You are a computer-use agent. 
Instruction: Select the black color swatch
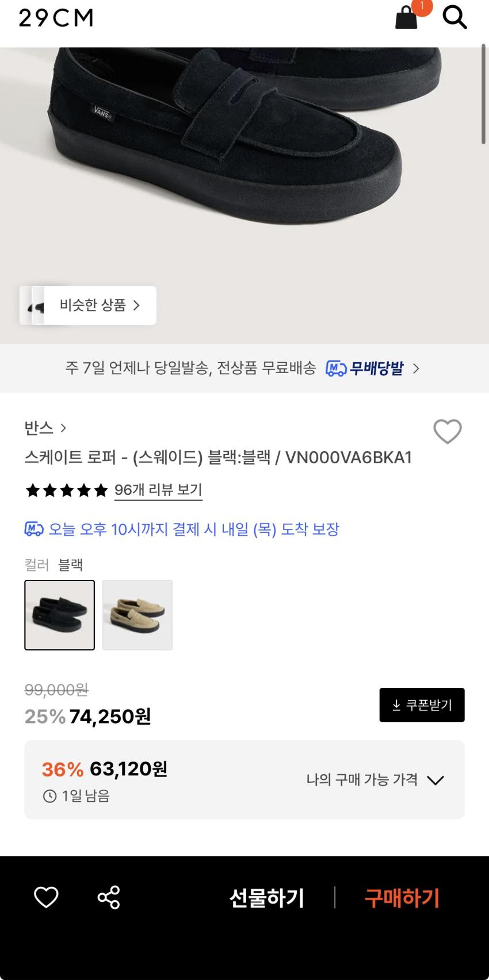(59, 615)
